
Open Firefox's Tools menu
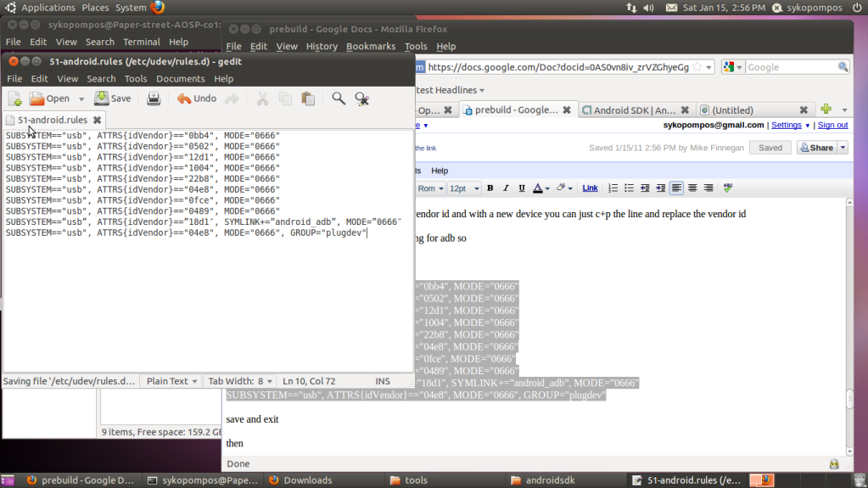pyautogui.click(x=416, y=47)
